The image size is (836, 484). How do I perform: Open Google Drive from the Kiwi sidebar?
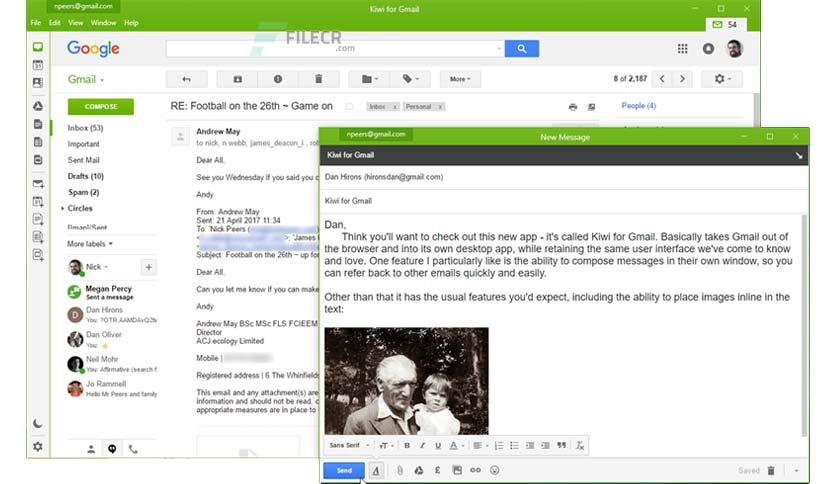[x=38, y=106]
